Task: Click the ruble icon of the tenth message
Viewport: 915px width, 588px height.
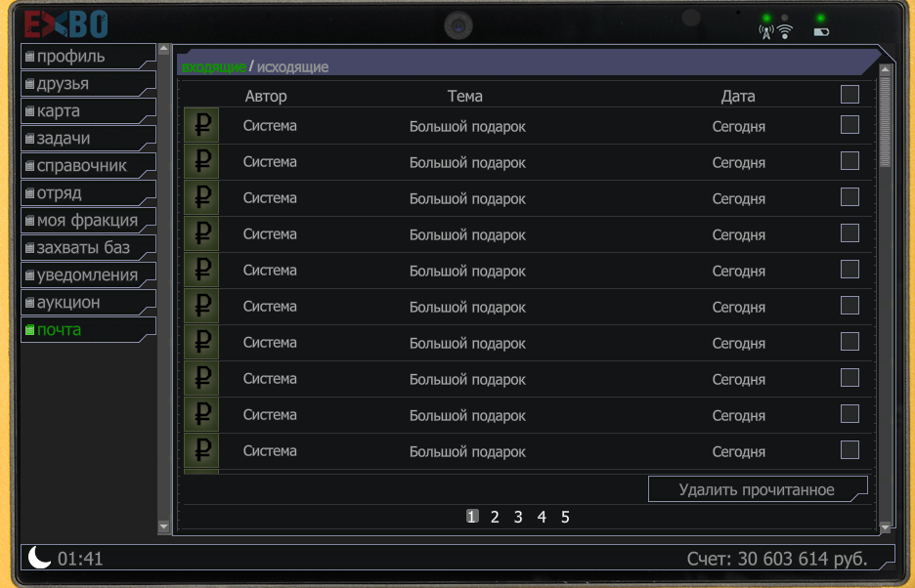Action: coord(201,450)
